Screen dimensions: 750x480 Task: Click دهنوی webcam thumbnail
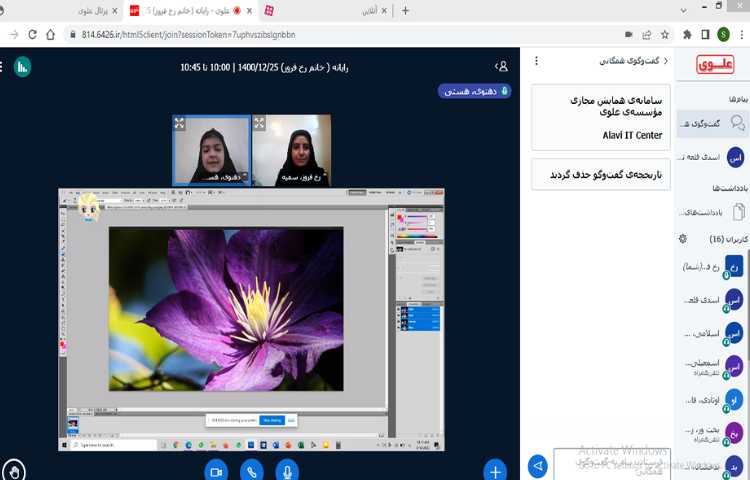pos(211,150)
